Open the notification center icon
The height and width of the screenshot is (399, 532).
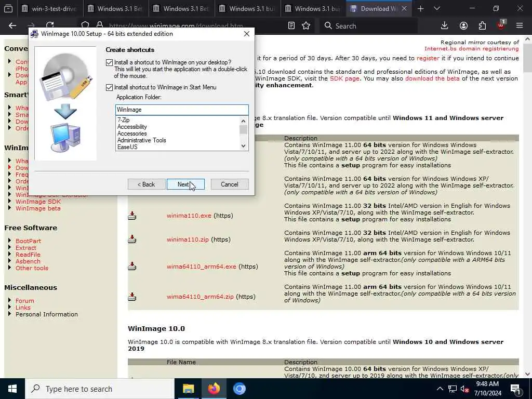[x=515, y=389]
